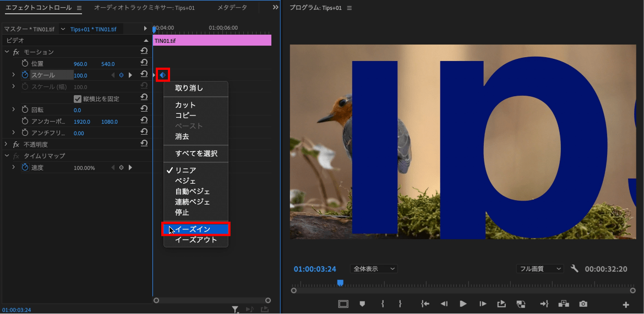
Task: Step back one frame
Action: point(444,304)
